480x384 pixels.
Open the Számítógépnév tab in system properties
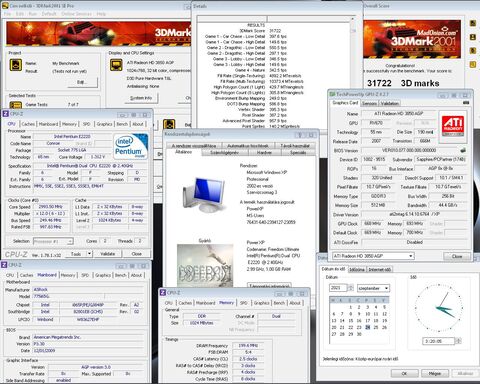(x=224, y=152)
